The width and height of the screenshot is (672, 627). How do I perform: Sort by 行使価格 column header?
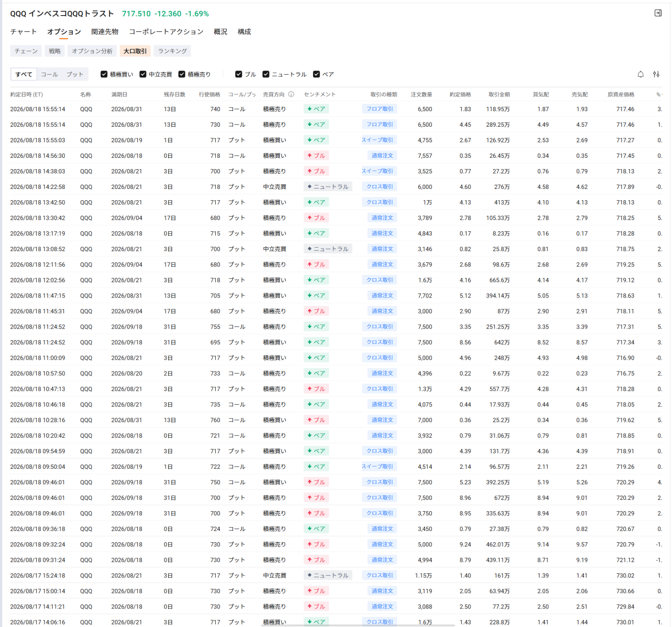coord(210,94)
